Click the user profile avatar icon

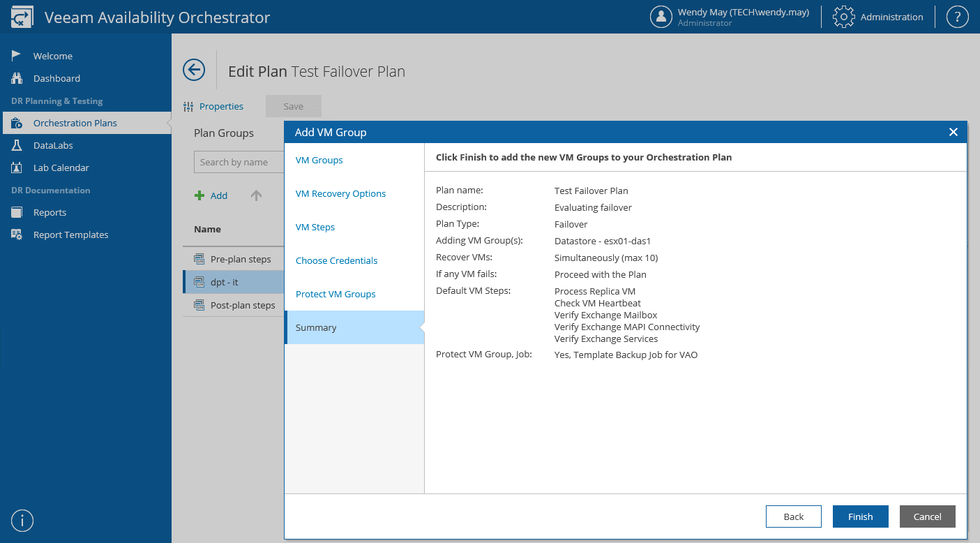click(661, 17)
